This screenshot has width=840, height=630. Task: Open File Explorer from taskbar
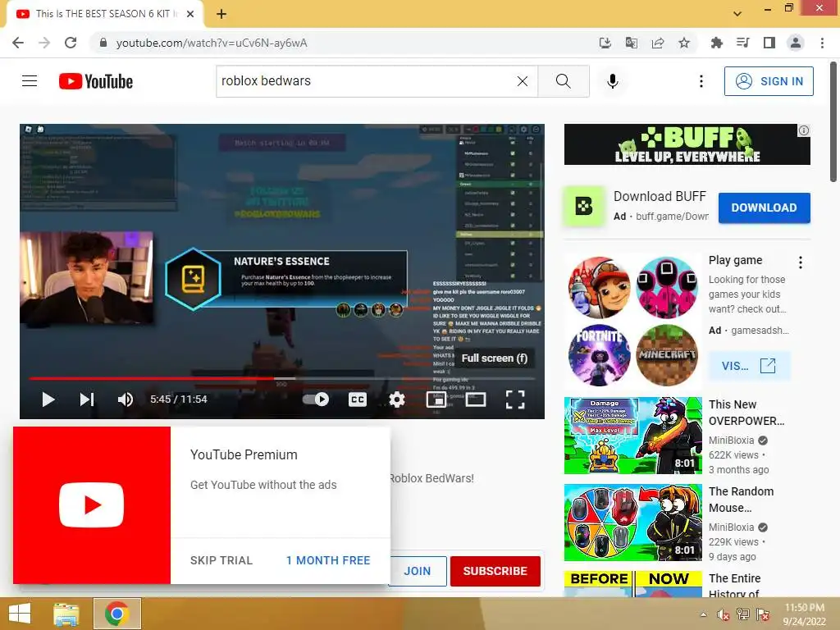coord(66,614)
